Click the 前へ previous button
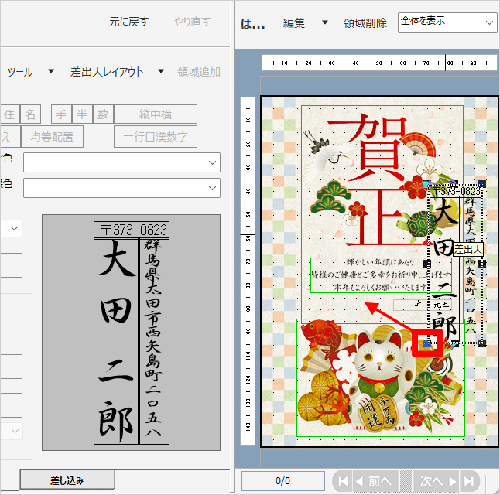 [374, 481]
